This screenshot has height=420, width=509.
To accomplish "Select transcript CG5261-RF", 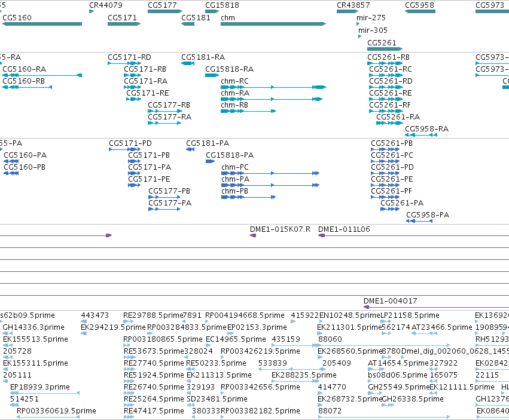I will [390, 105].
